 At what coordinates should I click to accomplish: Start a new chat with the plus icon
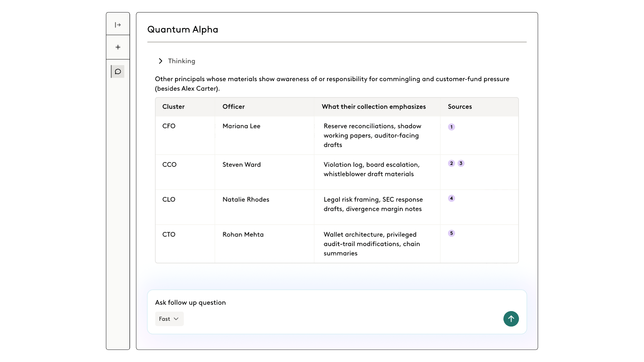tap(118, 47)
